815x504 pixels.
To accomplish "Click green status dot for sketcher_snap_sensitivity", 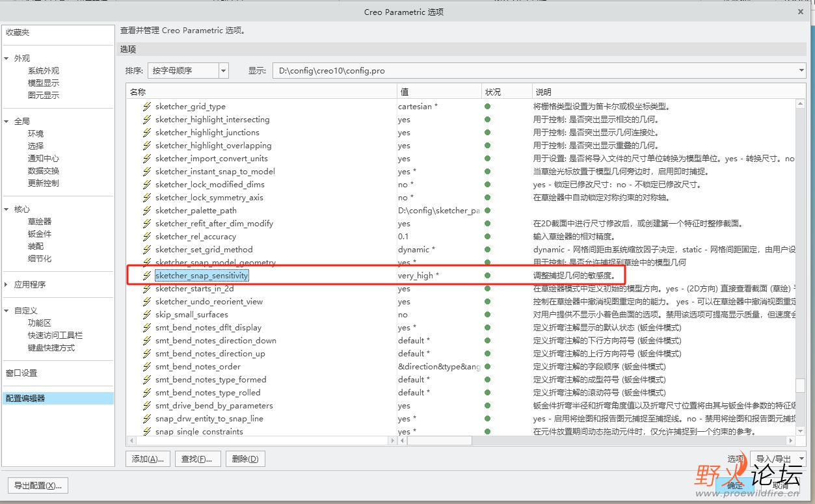I will click(487, 276).
